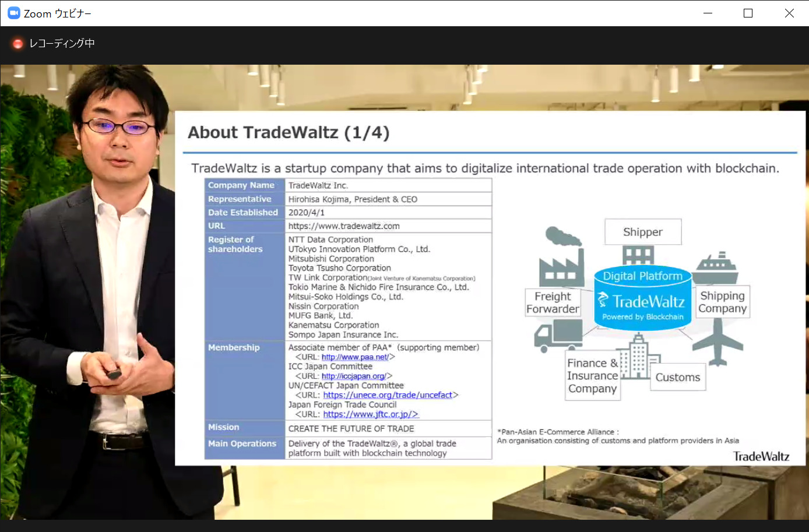The width and height of the screenshot is (809, 532).
Task: Click the 'Main Operations' header cell
Action: 245,448
